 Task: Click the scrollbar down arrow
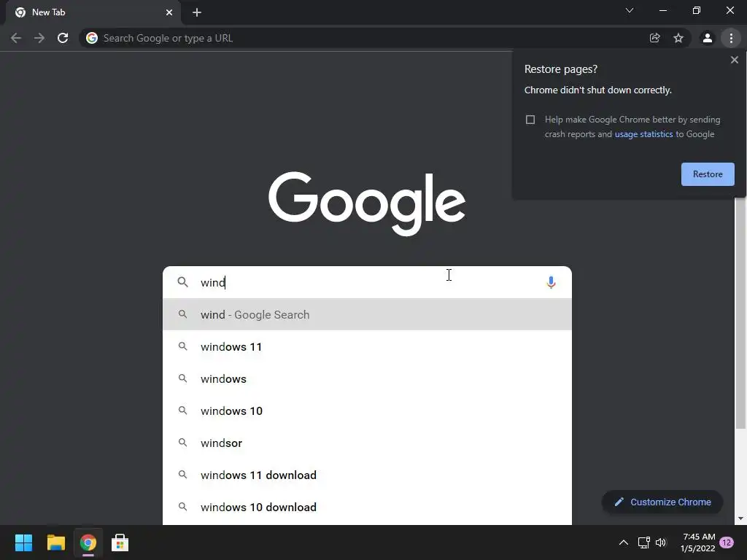(740, 518)
